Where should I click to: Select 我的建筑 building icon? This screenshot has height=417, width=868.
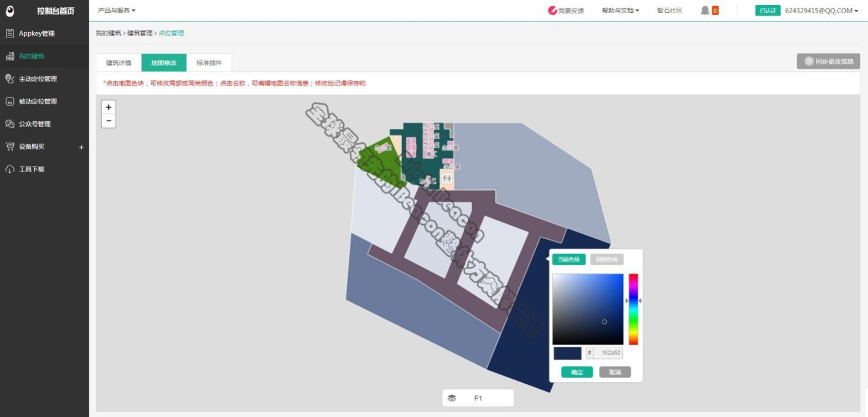click(9, 56)
